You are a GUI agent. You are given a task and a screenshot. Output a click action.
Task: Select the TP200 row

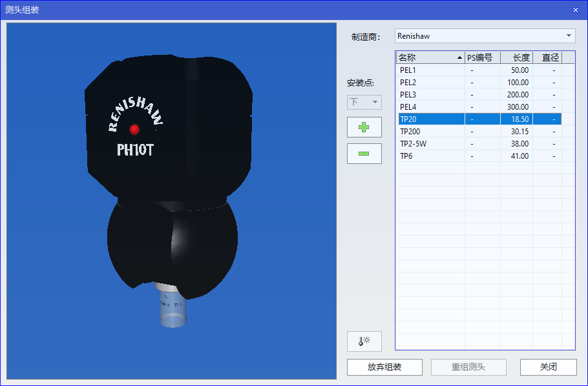pyautogui.click(x=479, y=132)
